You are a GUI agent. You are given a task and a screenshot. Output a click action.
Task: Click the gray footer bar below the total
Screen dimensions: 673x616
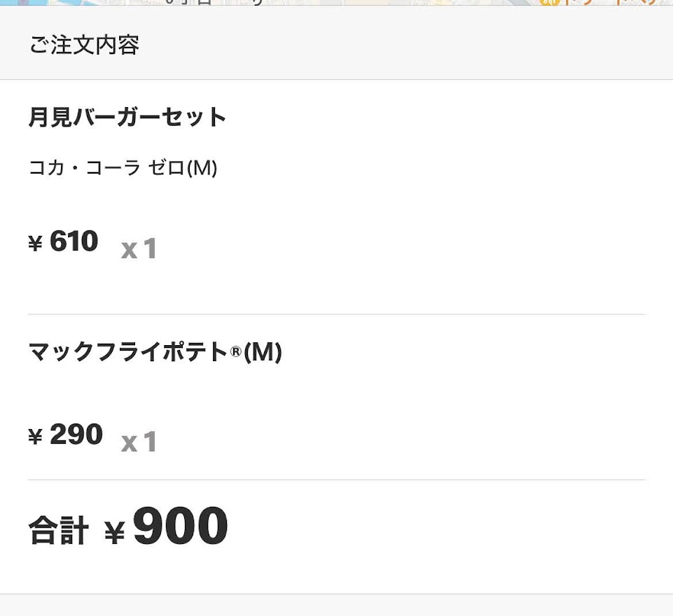coord(336,605)
